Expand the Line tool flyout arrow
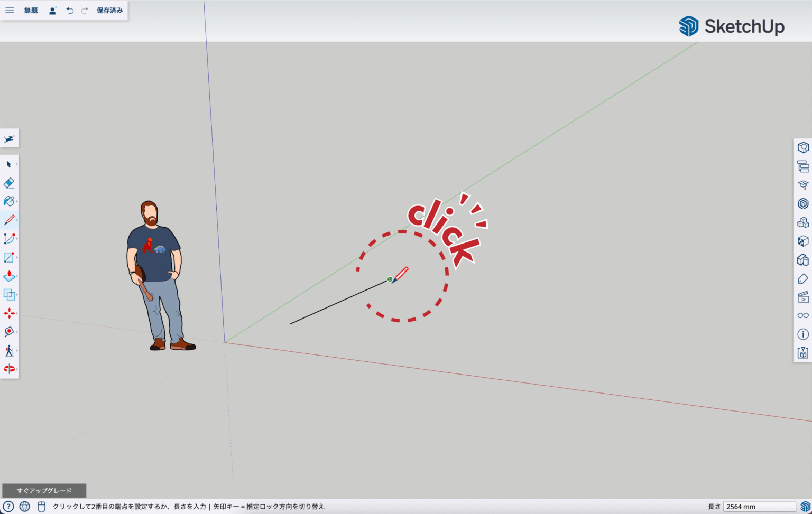The height and width of the screenshot is (514, 812). pos(17,220)
